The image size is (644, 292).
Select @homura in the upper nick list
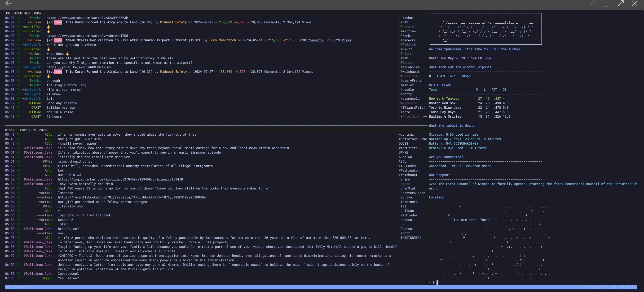(x=407, y=27)
